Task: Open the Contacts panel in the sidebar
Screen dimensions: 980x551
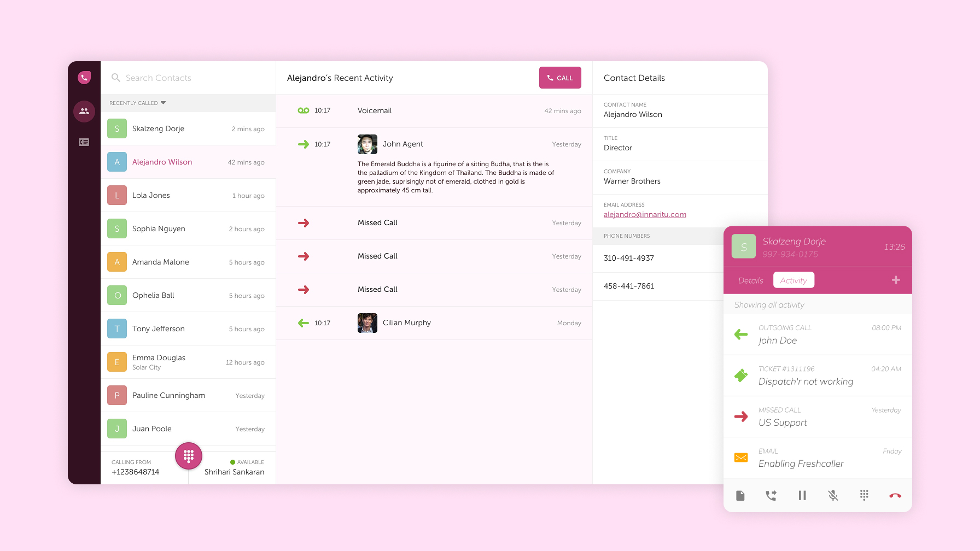Action: [84, 112]
